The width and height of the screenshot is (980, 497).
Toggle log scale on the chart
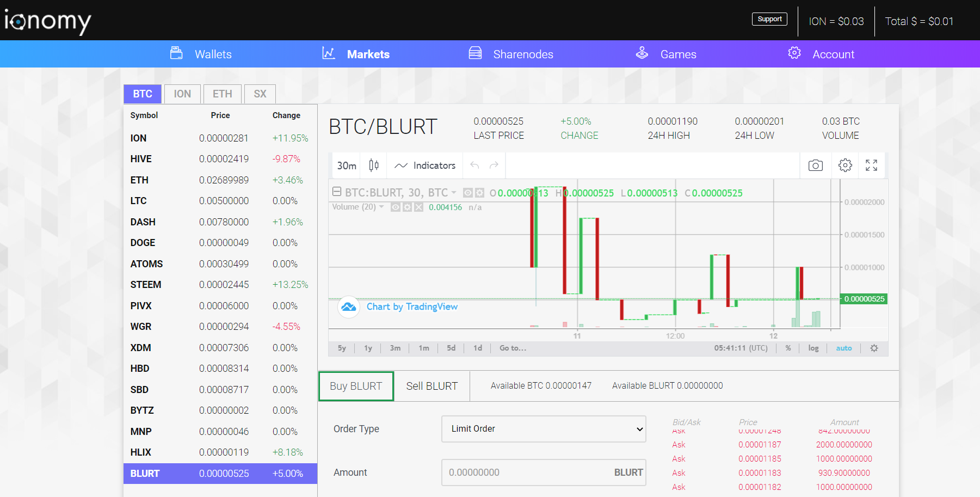pyautogui.click(x=813, y=348)
